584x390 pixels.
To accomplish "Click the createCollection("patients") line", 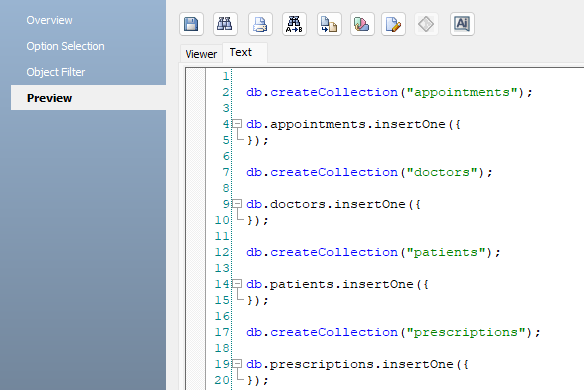I will [373, 252].
